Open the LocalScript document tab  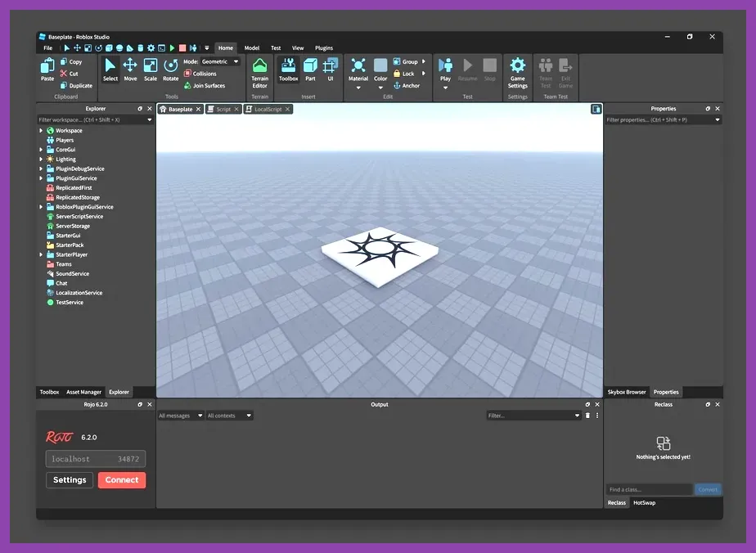268,110
